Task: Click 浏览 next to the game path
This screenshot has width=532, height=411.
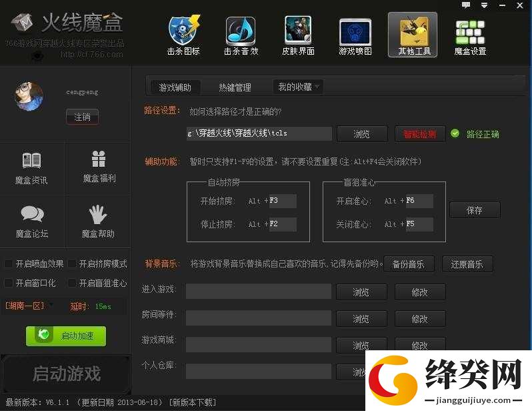Action: tap(362, 134)
